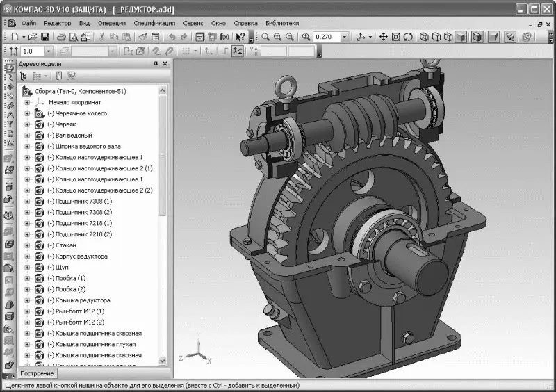Viewport: 556px width, 392px height.
Task: Expand the Вал ведомый node
Action: pos(27,135)
